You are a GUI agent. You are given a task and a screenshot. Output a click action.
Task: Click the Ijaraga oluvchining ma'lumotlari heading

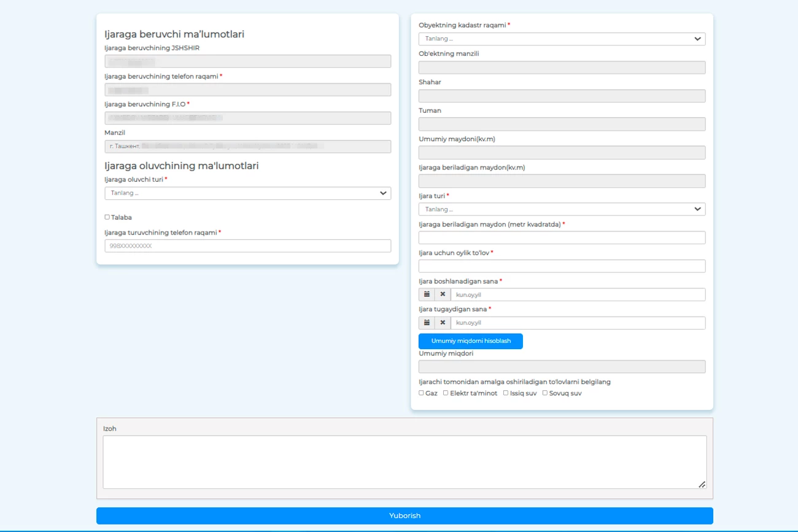point(182,166)
